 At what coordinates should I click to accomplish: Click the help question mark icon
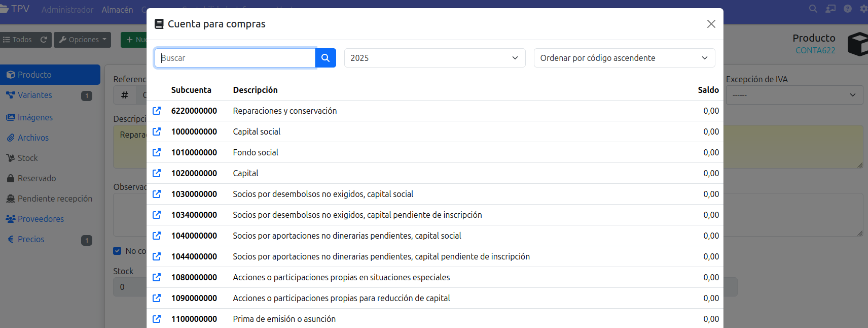point(848,9)
